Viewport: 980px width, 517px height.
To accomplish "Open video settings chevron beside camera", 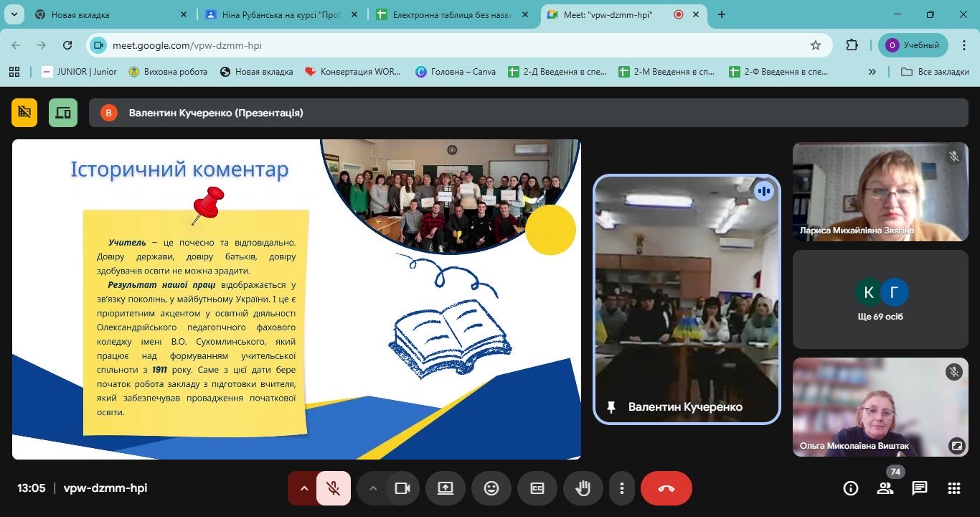I will click(372, 488).
